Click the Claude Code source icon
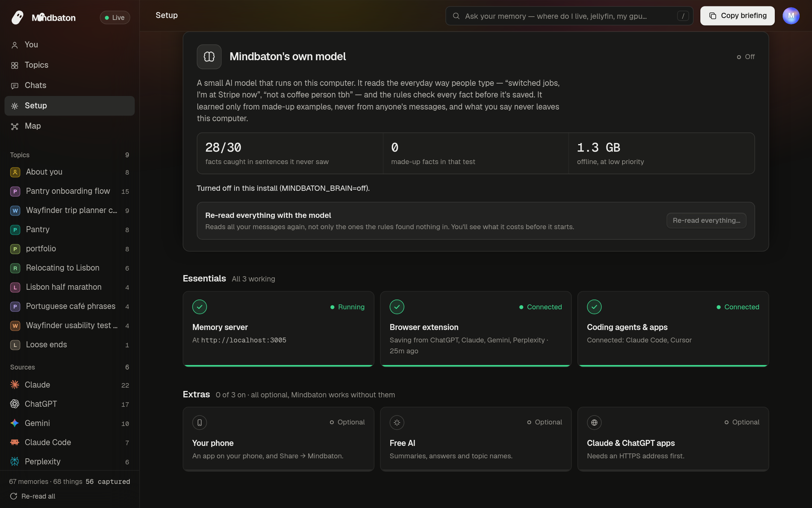The width and height of the screenshot is (812, 508). pos(15,442)
